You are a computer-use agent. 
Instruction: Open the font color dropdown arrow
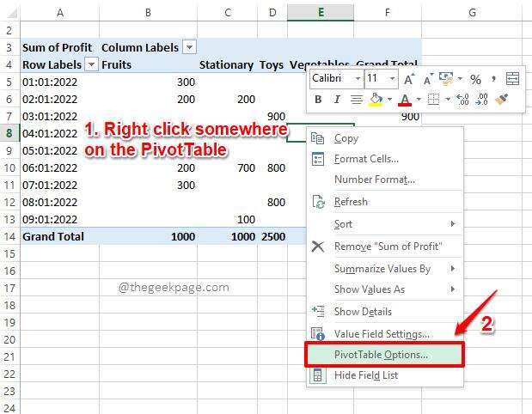tap(420, 100)
